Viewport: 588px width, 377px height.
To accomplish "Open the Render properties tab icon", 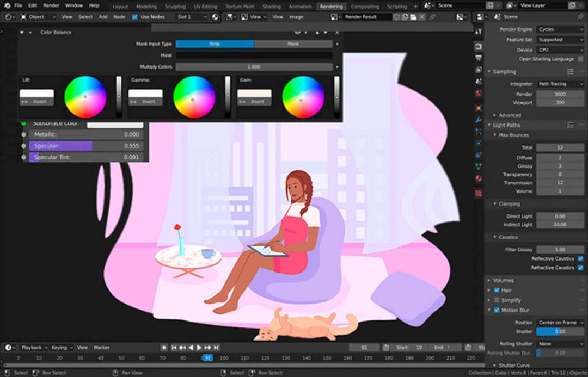I will tap(479, 46).
